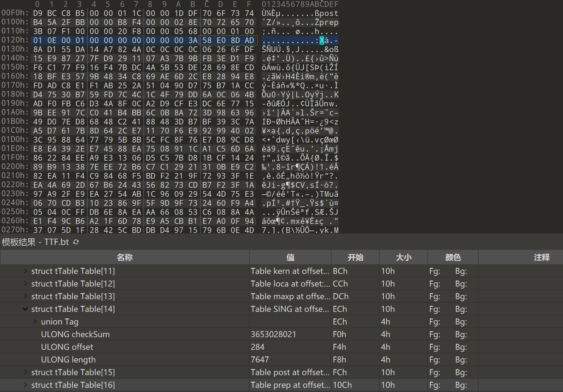563x392 pixels.
Task: Click the checkSum value 3653028021
Action: [273, 334]
